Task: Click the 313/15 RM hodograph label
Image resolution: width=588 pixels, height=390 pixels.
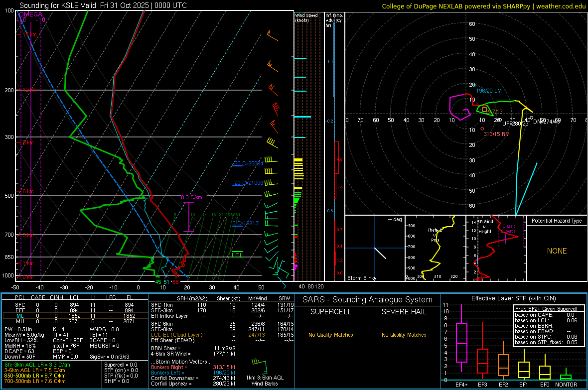Action: (x=496, y=134)
